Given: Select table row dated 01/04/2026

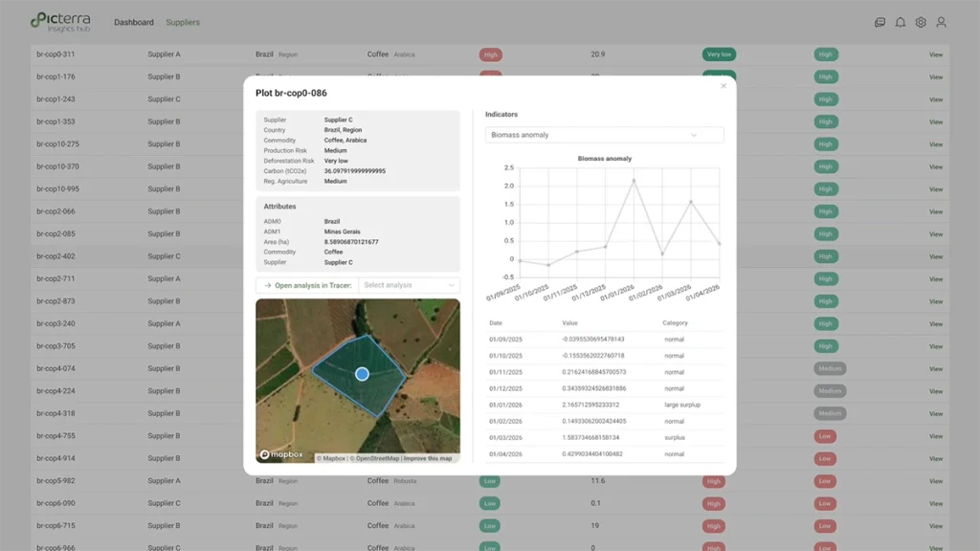Looking at the screenshot, I should click(605, 454).
